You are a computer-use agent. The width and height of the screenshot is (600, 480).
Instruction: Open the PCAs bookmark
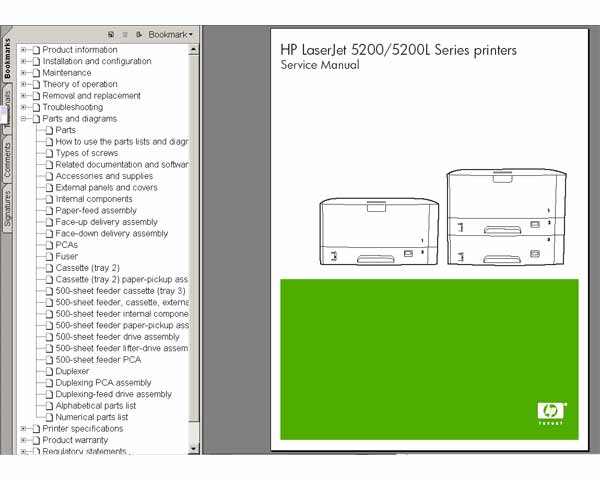coord(67,245)
